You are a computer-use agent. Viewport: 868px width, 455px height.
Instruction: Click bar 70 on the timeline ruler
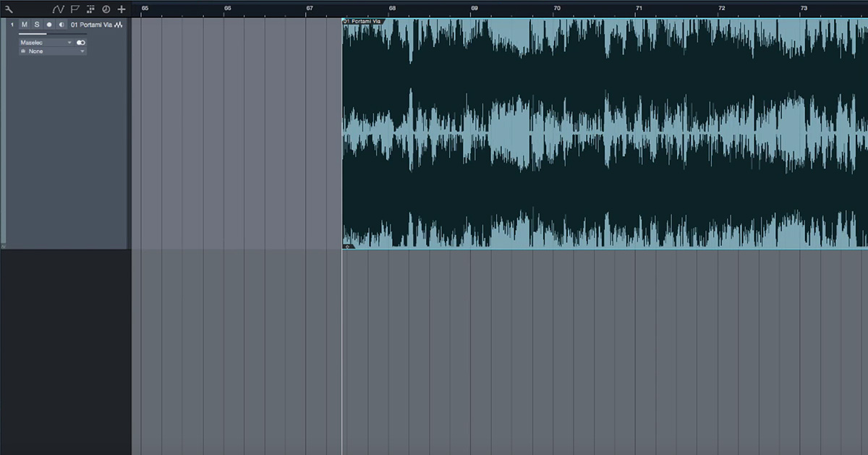click(557, 8)
